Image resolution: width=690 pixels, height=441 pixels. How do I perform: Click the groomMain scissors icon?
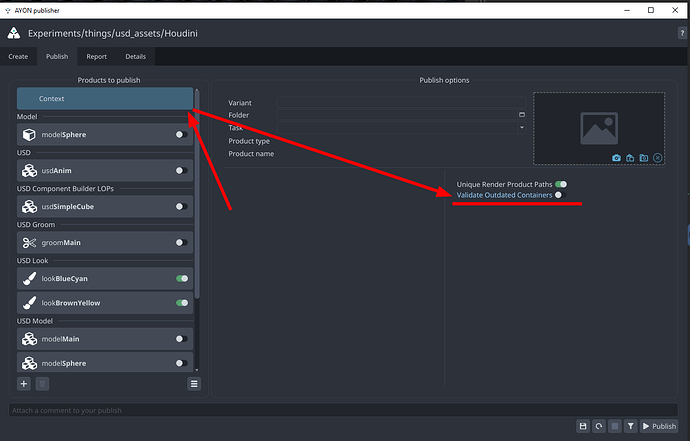click(x=29, y=243)
